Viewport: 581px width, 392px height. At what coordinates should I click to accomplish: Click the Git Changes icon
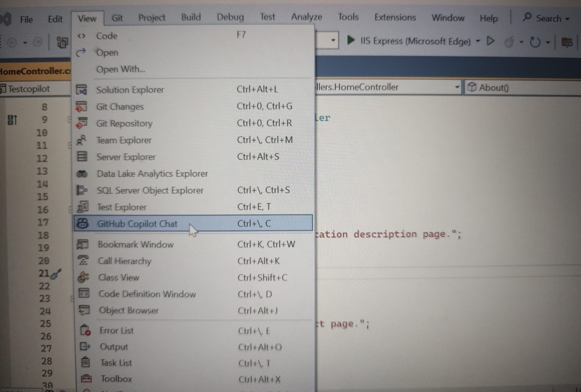(x=82, y=107)
